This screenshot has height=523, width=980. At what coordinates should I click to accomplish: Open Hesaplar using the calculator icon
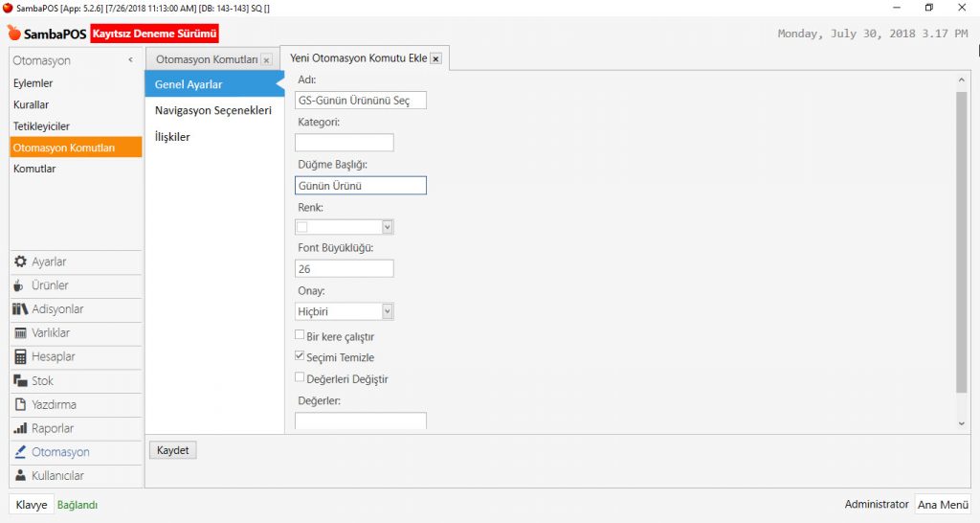tap(20, 357)
